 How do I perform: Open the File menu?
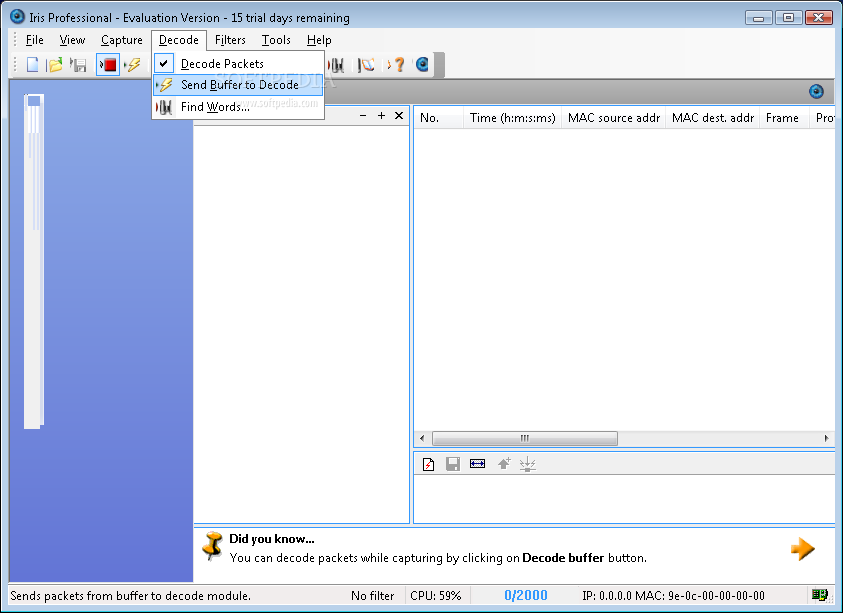click(34, 40)
